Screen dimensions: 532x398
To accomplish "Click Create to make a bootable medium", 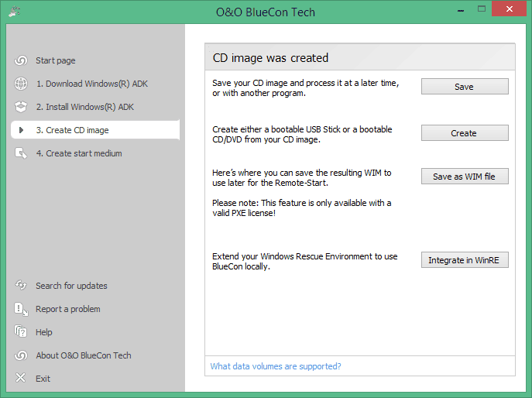I will coord(465,133).
